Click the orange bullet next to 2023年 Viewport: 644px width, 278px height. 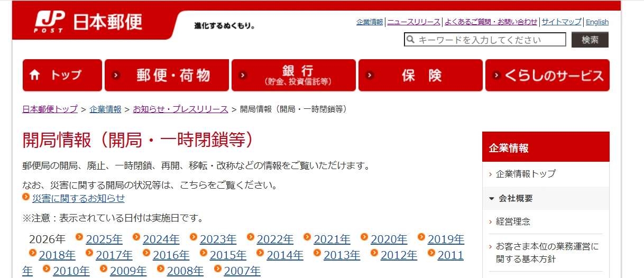click(x=194, y=237)
